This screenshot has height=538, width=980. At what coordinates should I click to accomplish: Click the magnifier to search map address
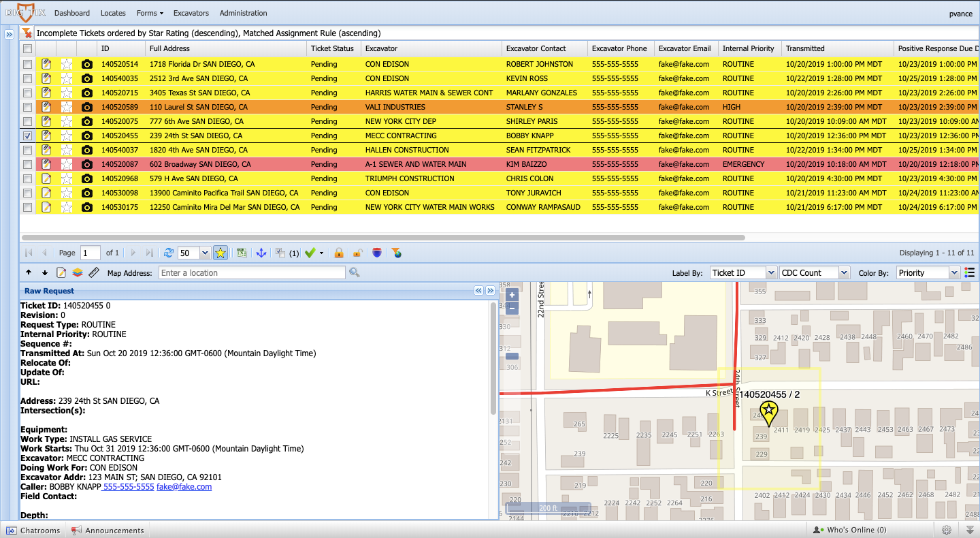(354, 272)
